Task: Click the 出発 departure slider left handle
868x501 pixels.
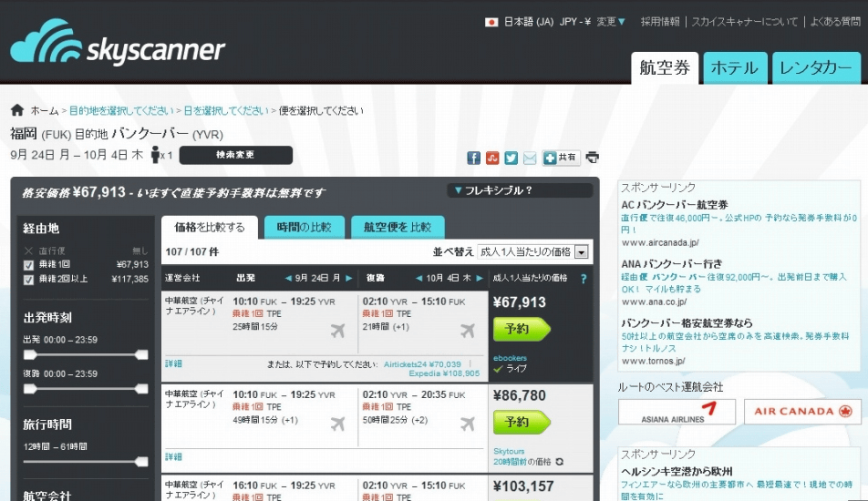Action: pyautogui.click(x=30, y=355)
